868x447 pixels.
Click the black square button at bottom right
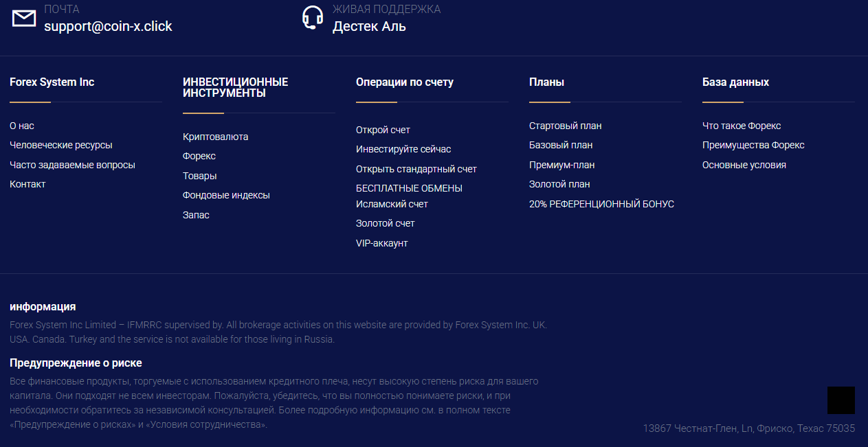coord(841,400)
